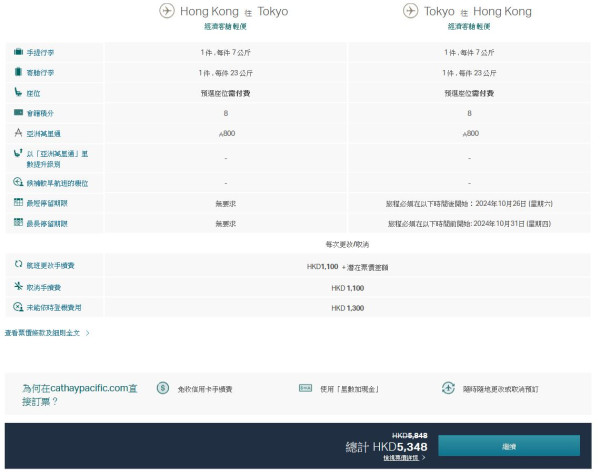Click the Tokyo to Hong Kong heading
600x475 pixels.
(x=478, y=11)
